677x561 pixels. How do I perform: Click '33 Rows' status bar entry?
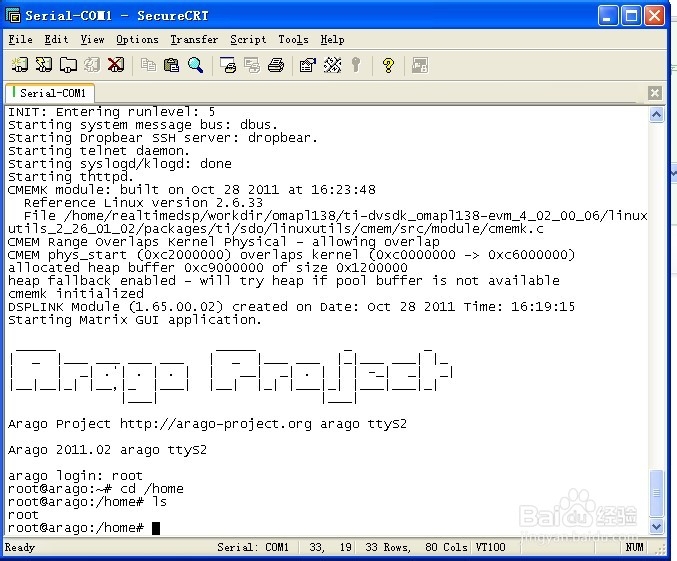[x=387, y=547]
